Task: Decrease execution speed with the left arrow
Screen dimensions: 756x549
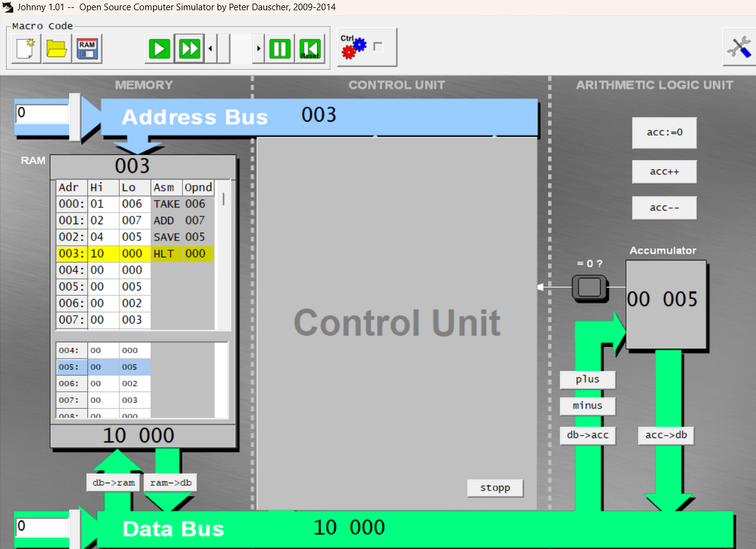Action: click(210, 48)
